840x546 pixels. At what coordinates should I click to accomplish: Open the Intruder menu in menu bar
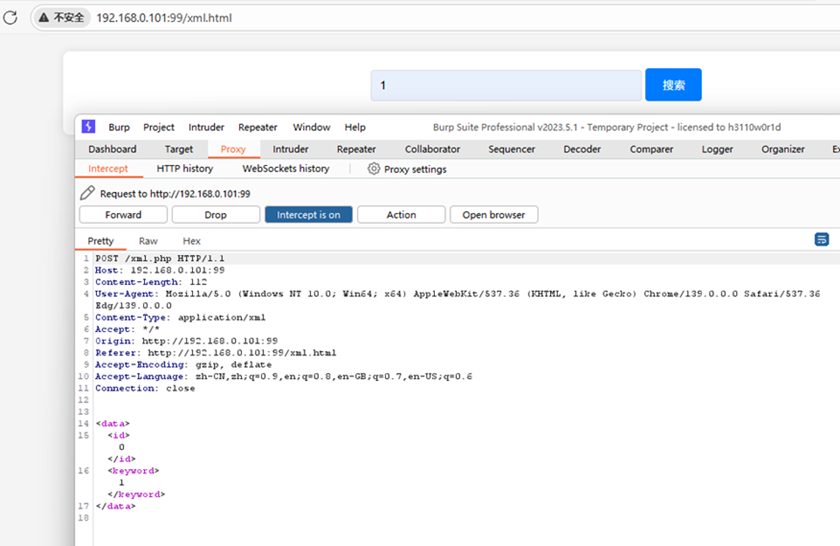(x=206, y=127)
